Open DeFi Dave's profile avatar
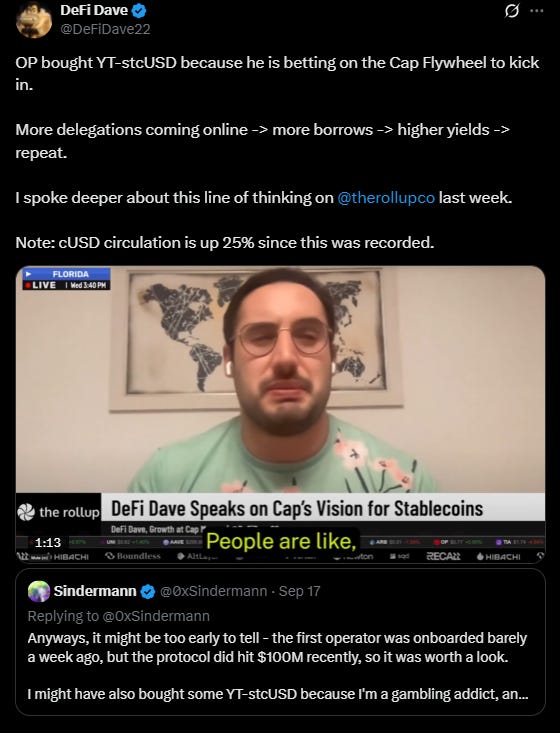 pos(34,20)
